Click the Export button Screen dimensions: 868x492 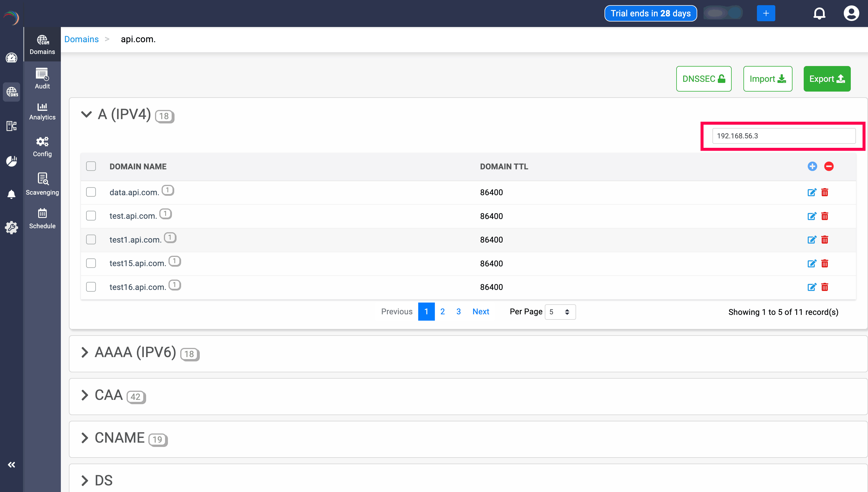coord(826,79)
